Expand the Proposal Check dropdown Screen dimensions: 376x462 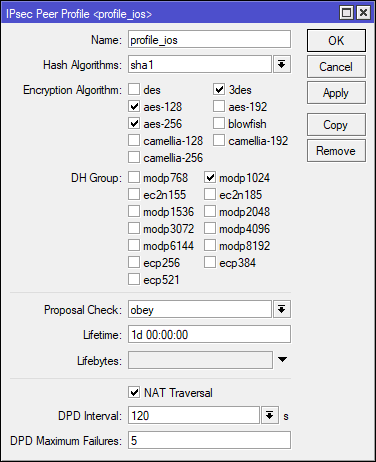tap(282, 309)
